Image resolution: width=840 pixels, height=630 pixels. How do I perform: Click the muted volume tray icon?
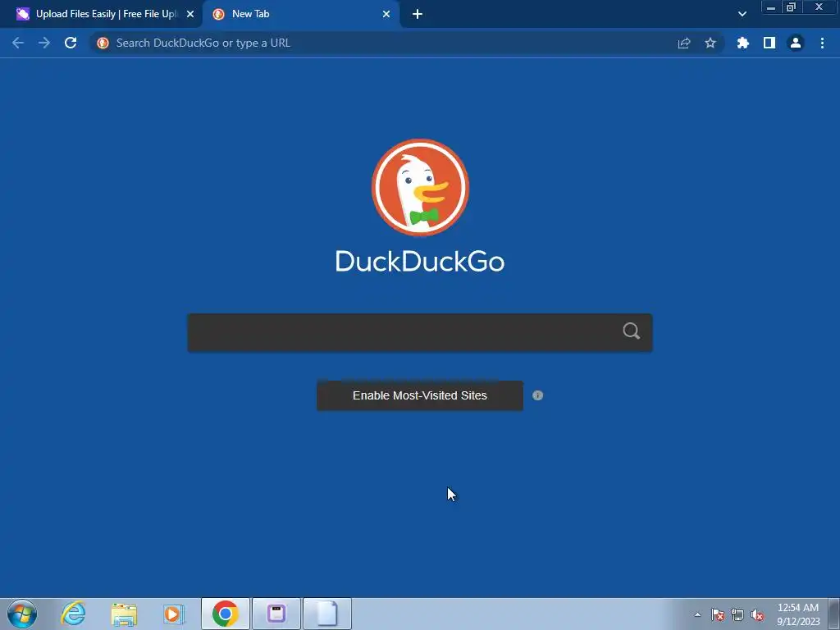pyautogui.click(x=757, y=614)
